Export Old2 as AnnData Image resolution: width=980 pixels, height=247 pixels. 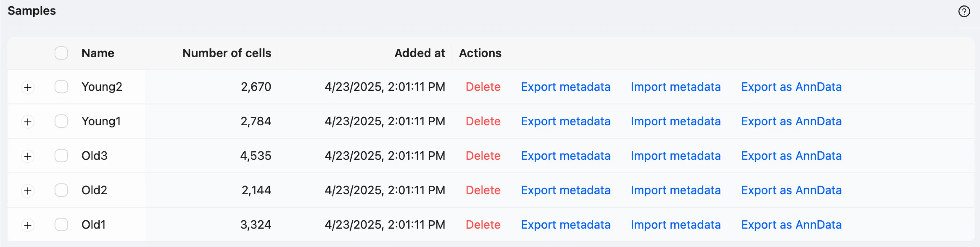791,190
